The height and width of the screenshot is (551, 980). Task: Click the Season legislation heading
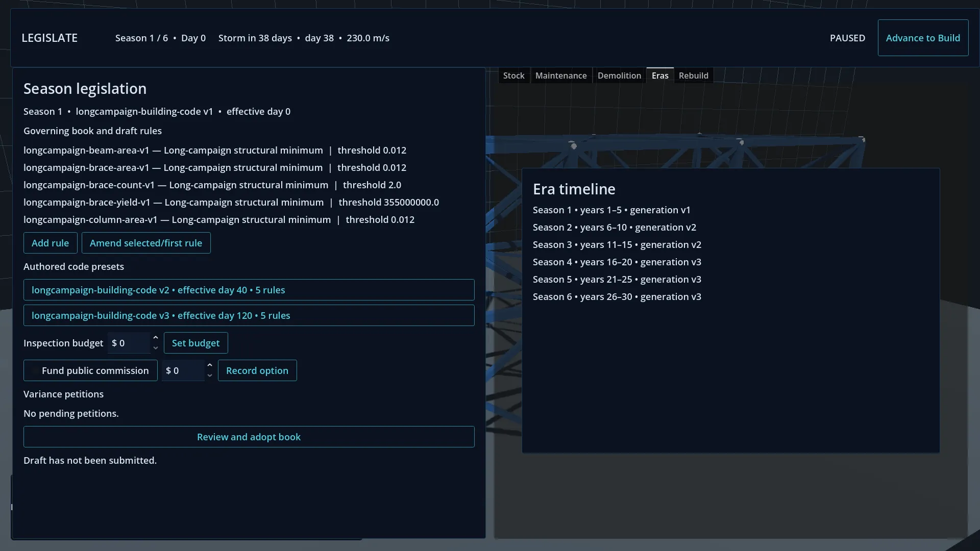pyautogui.click(x=85, y=88)
